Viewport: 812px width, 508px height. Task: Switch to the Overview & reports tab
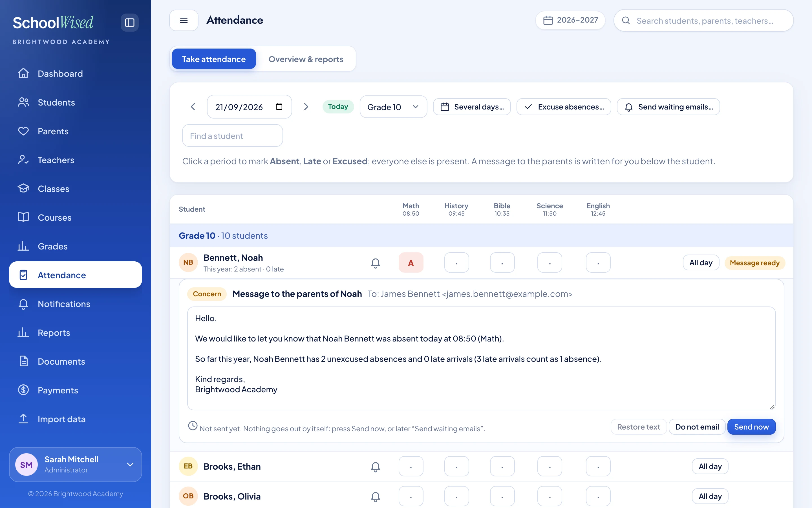pyautogui.click(x=306, y=59)
